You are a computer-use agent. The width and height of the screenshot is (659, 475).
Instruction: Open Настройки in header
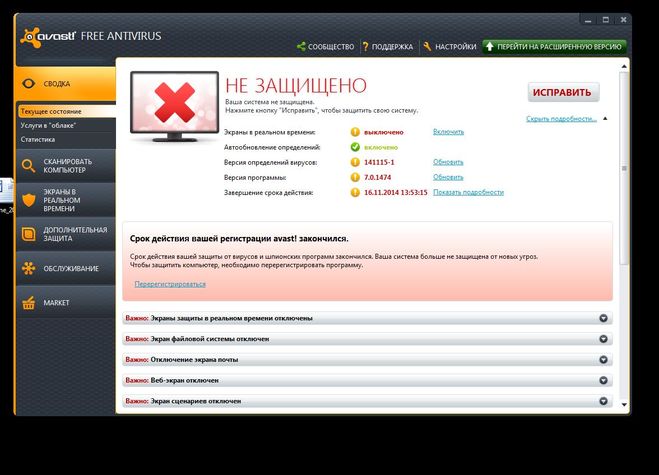456,47
